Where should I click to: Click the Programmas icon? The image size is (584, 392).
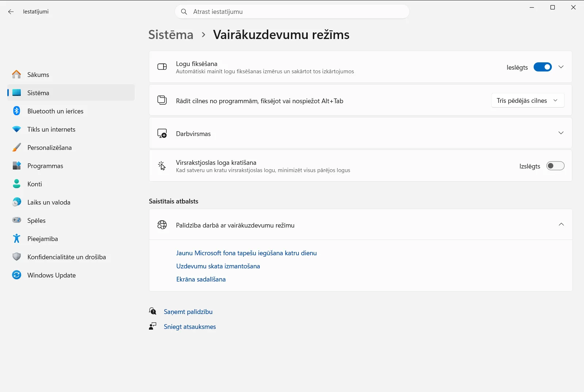[x=16, y=166]
